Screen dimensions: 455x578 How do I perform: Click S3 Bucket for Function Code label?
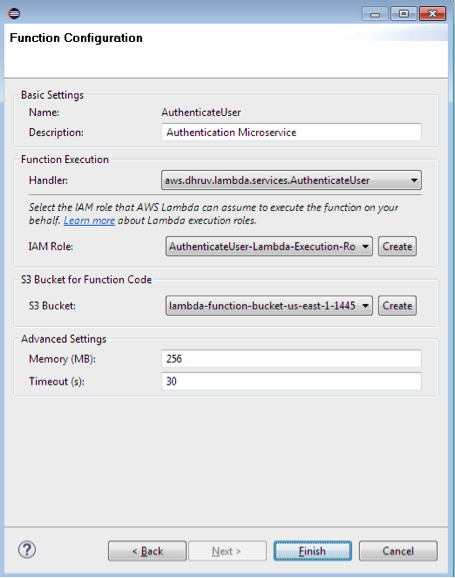(86, 280)
